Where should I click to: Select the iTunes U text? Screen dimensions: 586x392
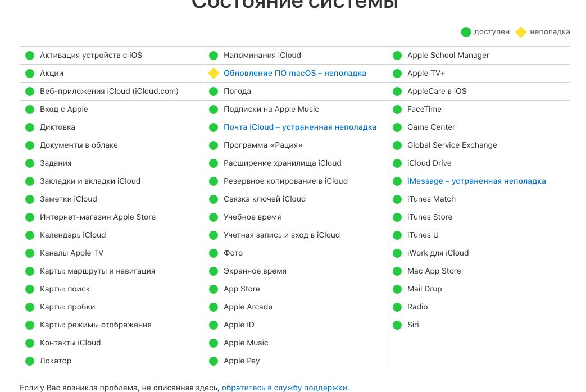423,235
